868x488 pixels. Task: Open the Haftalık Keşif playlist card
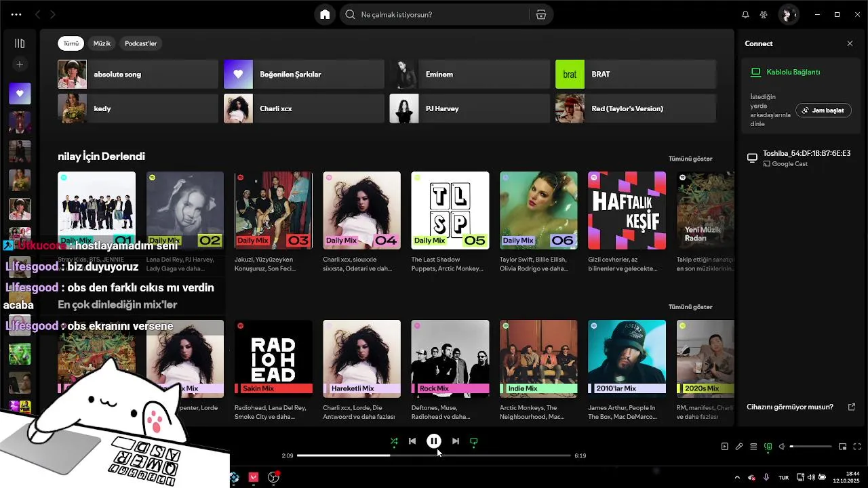[x=627, y=222]
